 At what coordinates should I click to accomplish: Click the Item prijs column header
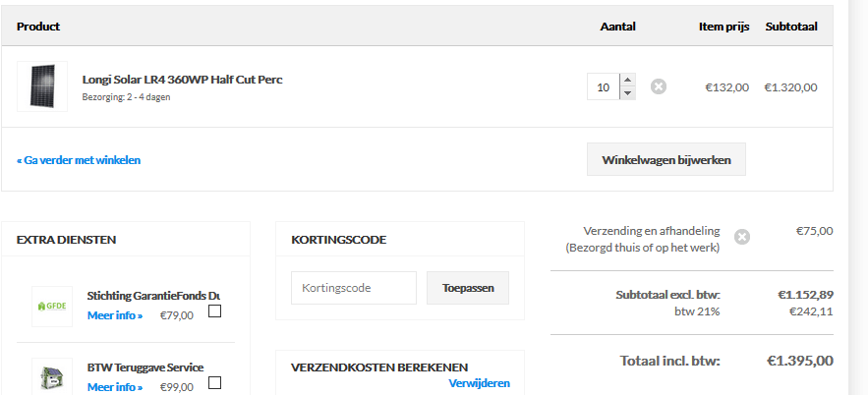[x=724, y=27]
